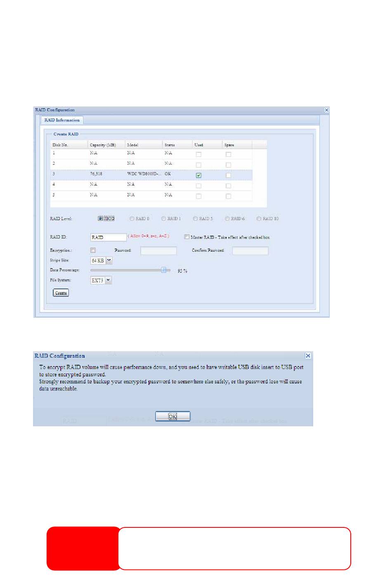392x586 pixels.
Task: Close the upper RAID Configuration window
Action: [326, 110]
